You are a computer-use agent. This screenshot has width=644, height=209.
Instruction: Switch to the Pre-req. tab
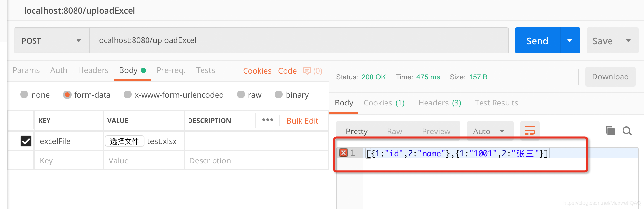[x=171, y=70]
